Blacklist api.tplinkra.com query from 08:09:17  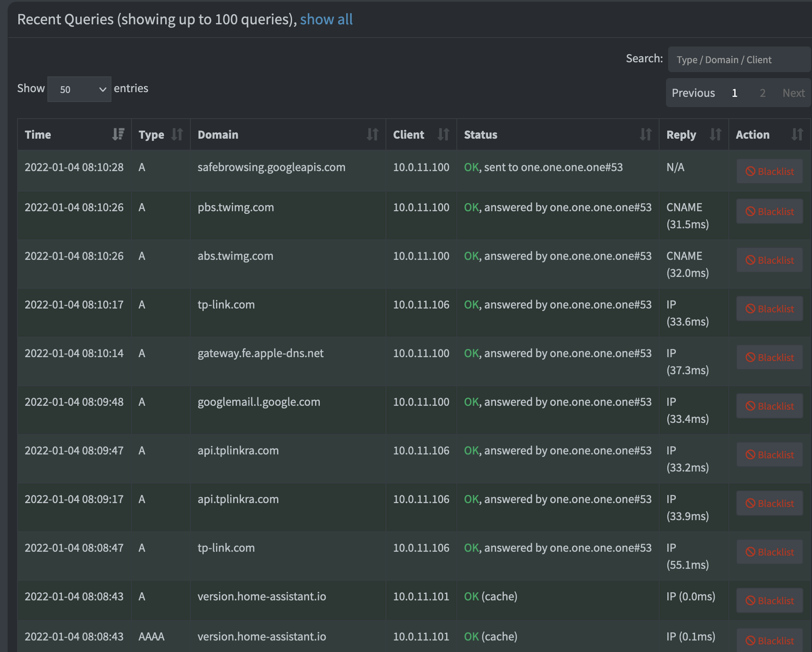(770, 503)
